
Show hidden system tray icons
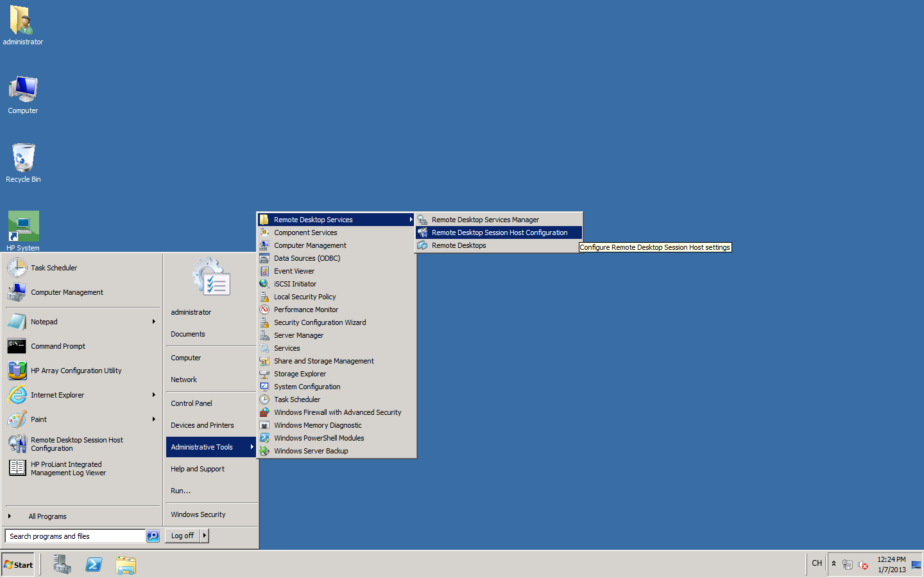pyautogui.click(x=834, y=564)
